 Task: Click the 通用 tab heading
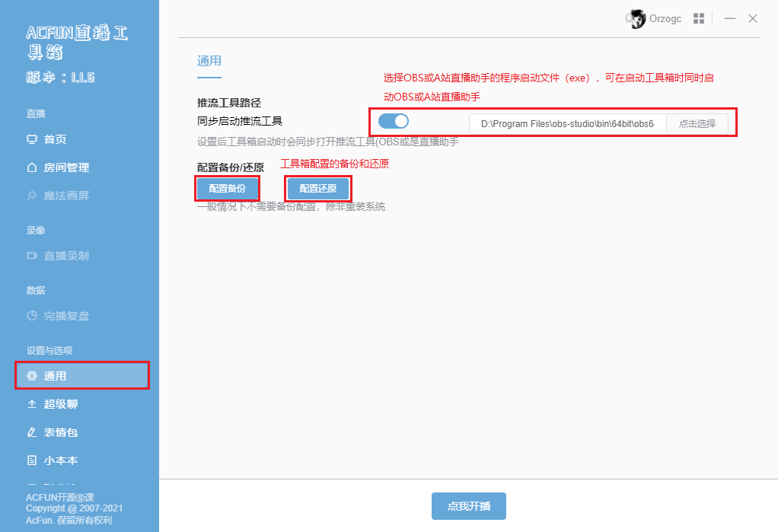click(x=209, y=61)
